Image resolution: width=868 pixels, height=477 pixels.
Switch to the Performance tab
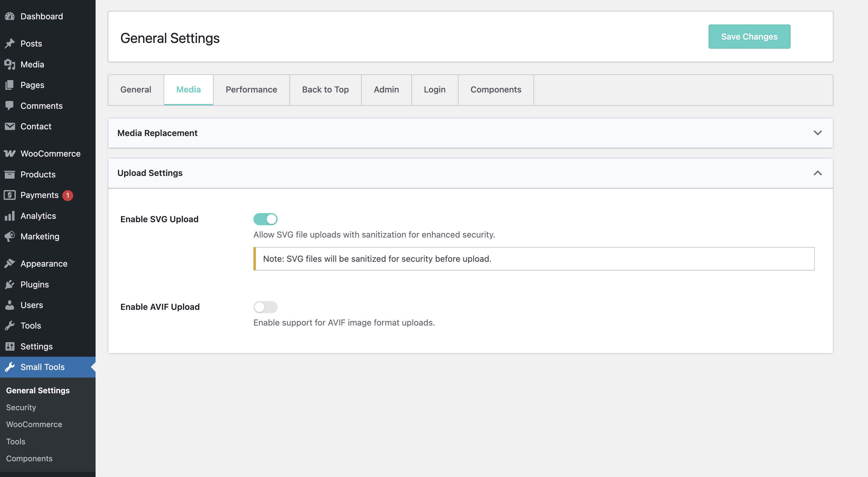[x=251, y=89]
